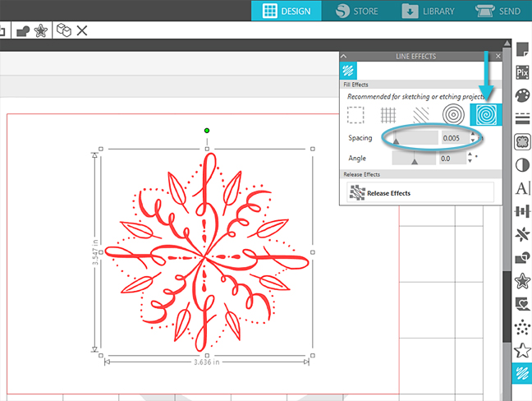Open the outlined star panel icon
The height and width of the screenshot is (401, 532).
pos(522,350)
